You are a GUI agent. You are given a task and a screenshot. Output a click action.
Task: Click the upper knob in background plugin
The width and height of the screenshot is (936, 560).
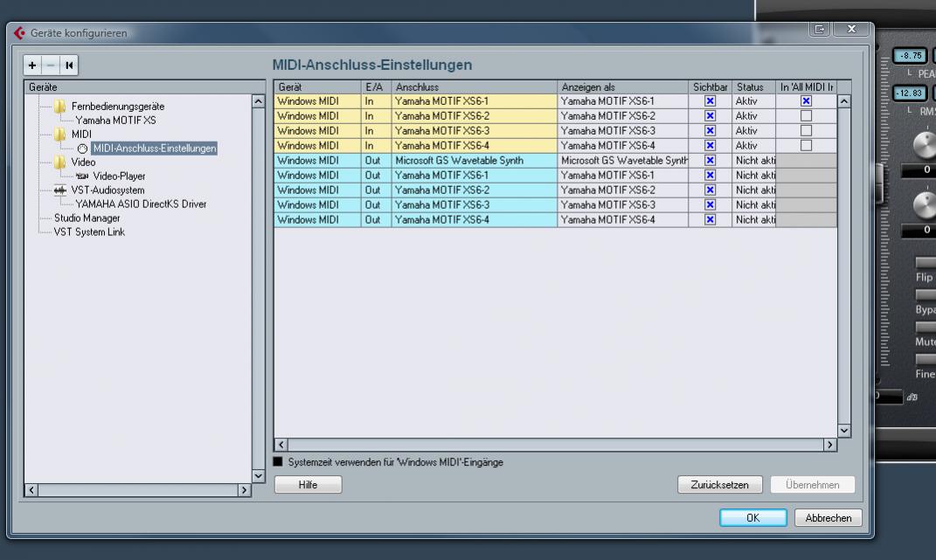coord(925,145)
